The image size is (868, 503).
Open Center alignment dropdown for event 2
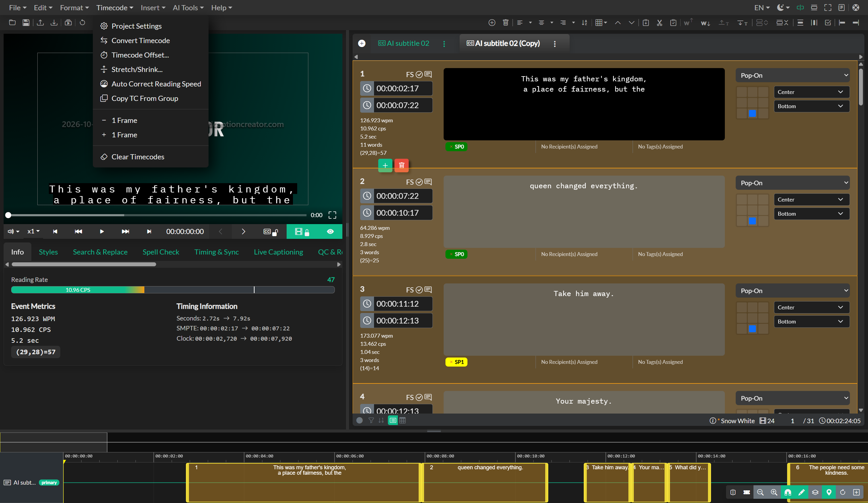pyautogui.click(x=811, y=200)
